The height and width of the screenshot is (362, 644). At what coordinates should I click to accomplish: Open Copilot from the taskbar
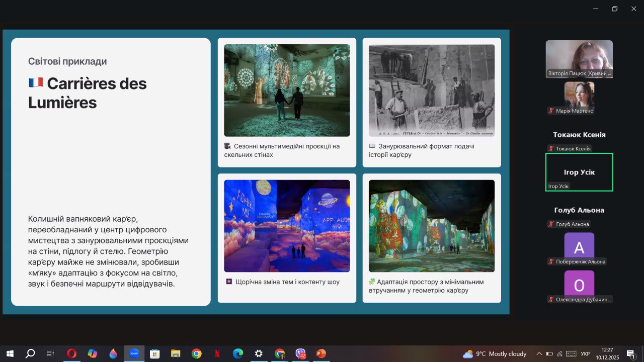92,353
